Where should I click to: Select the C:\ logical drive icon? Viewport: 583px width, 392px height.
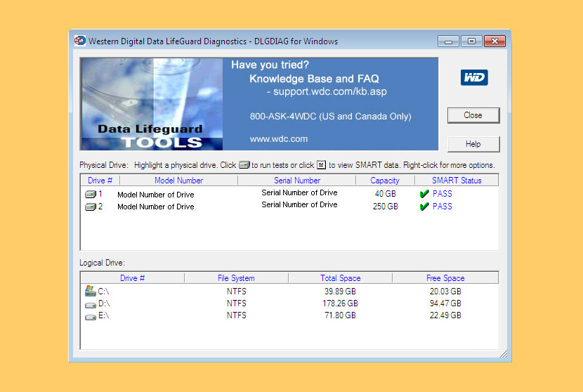tap(90, 291)
